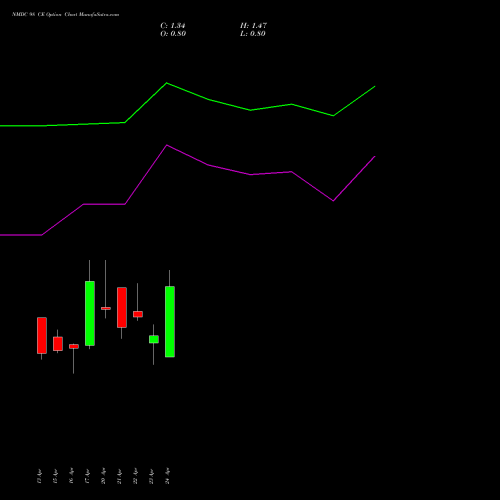Screen dimensions: 500x500
Task: Select the tall red candle above 21 Apr
Action: pyautogui.click(x=122, y=307)
